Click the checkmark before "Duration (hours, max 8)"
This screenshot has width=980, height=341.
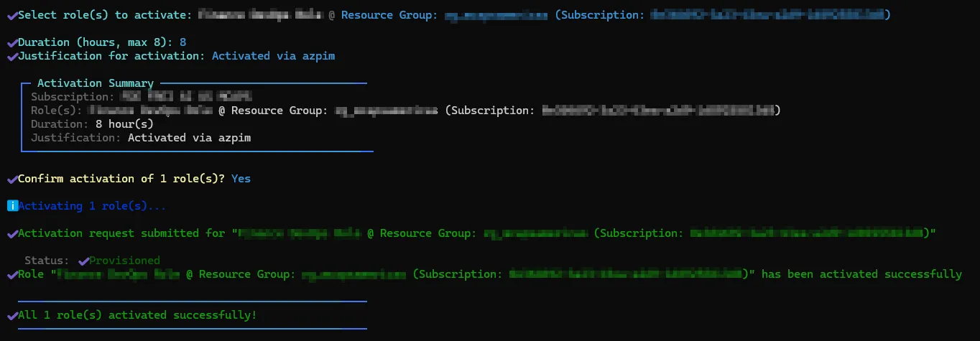tap(11, 43)
